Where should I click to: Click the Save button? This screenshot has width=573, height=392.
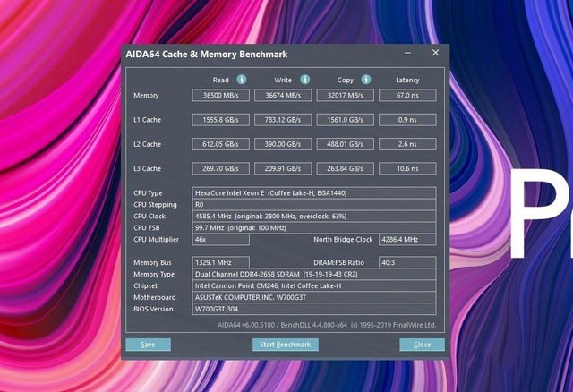148,345
